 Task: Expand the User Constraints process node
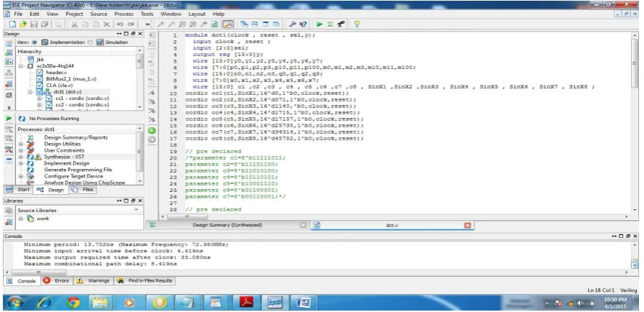click(21, 150)
